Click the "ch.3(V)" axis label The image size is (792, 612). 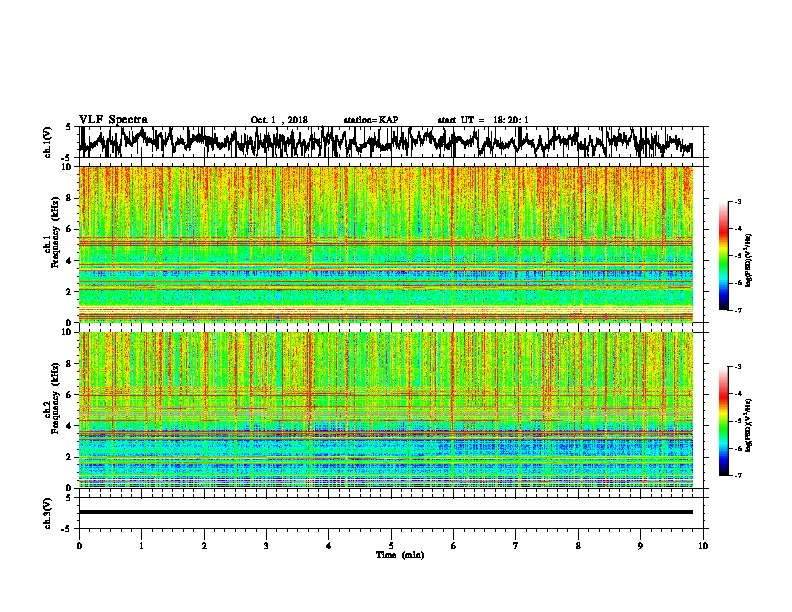[48, 513]
